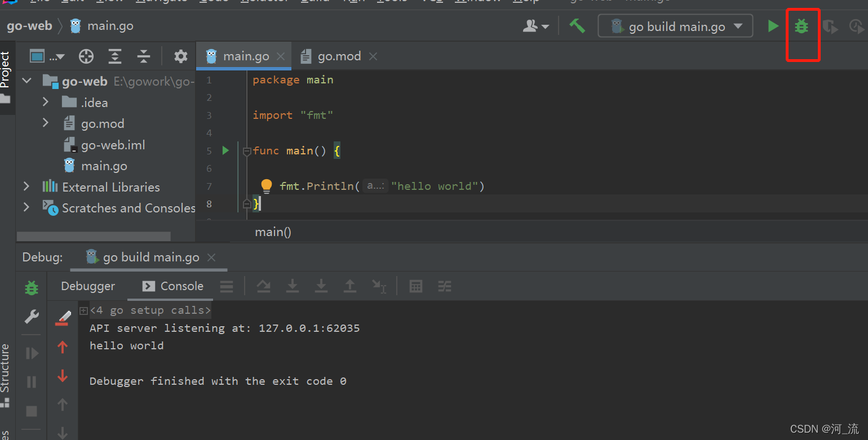
Task: Expand the .idea folder
Action: point(46,102)
